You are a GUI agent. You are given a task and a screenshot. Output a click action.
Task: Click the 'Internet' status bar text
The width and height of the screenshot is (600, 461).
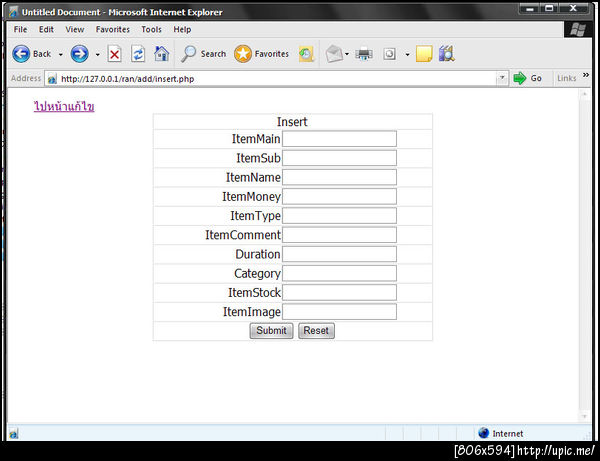pos(507,433)
